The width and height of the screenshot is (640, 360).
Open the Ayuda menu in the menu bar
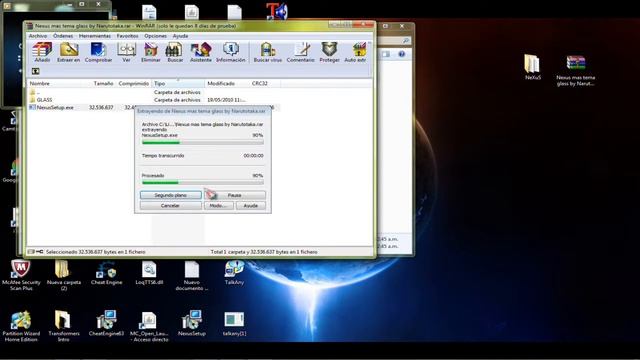[180, 36]
